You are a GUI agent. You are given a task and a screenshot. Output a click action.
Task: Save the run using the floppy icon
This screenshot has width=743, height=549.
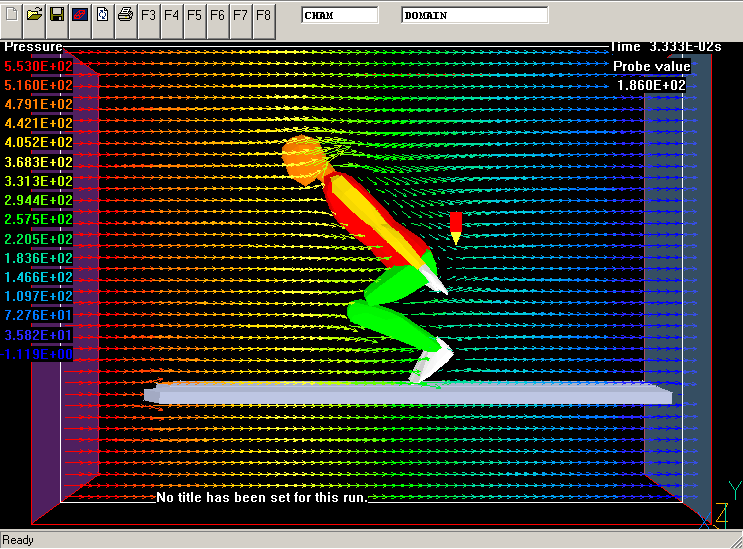(57, 15)
